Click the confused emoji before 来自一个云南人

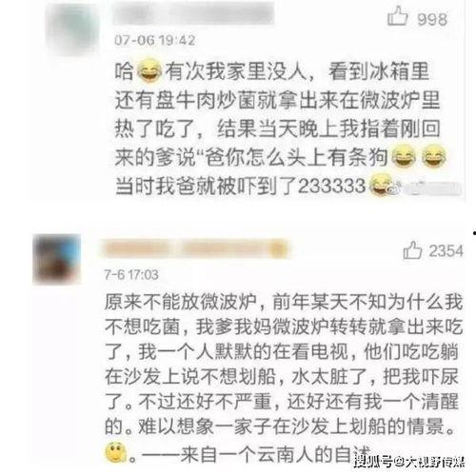click(116, 452)
